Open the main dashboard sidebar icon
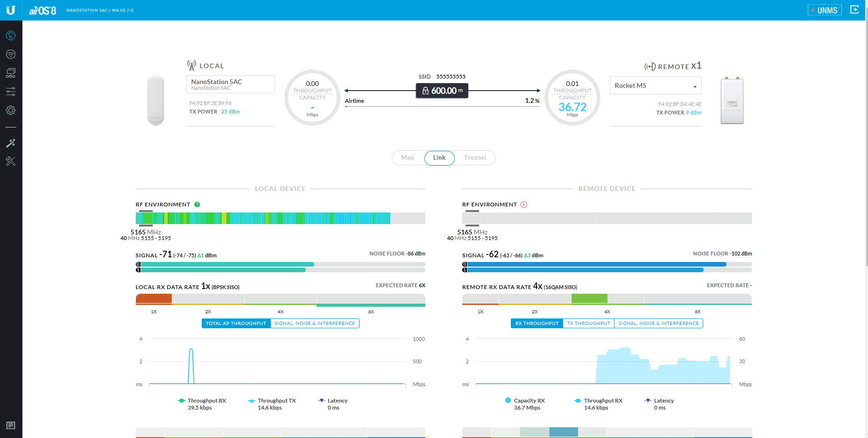Screen dimensions: 868x438 [x=11, y=35]
